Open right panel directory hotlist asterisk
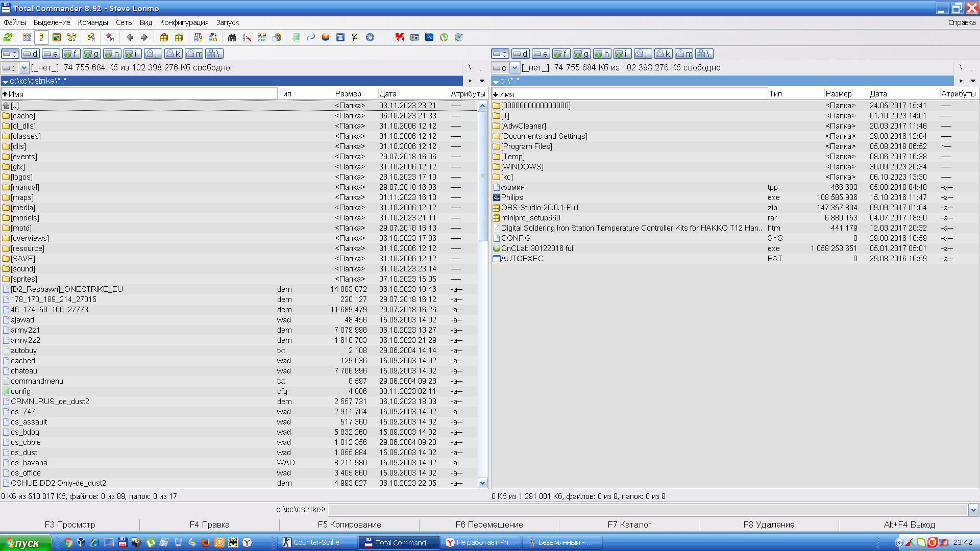This screenshot has height=551, width=980. [x=961, y=81]
